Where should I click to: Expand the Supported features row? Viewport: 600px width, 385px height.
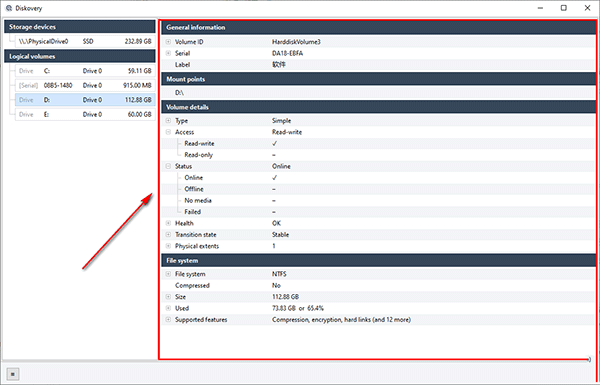tap(168, 320)
